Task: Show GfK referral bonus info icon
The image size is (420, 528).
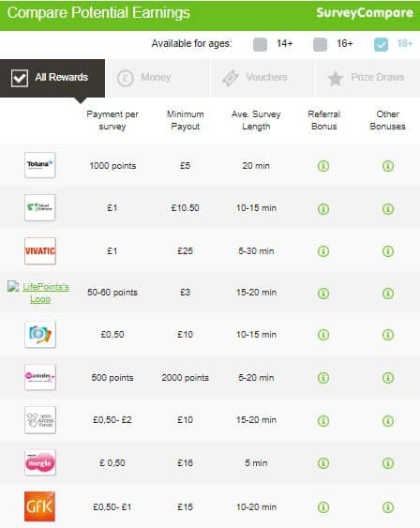Action: pos(323,507)
